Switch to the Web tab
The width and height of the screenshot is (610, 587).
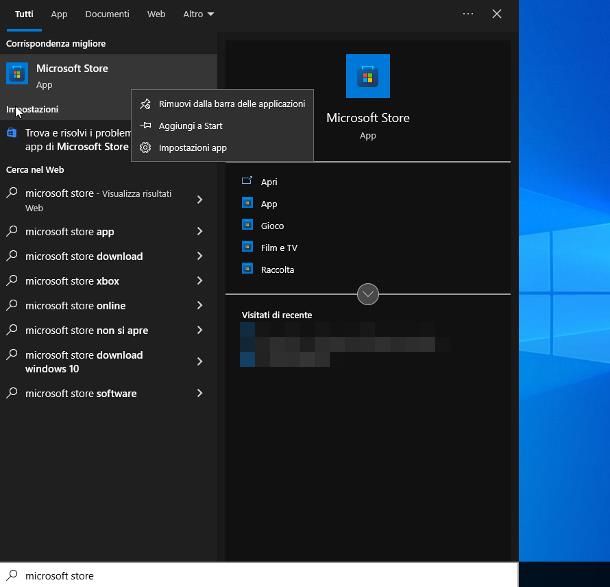(x=156, y=14)
